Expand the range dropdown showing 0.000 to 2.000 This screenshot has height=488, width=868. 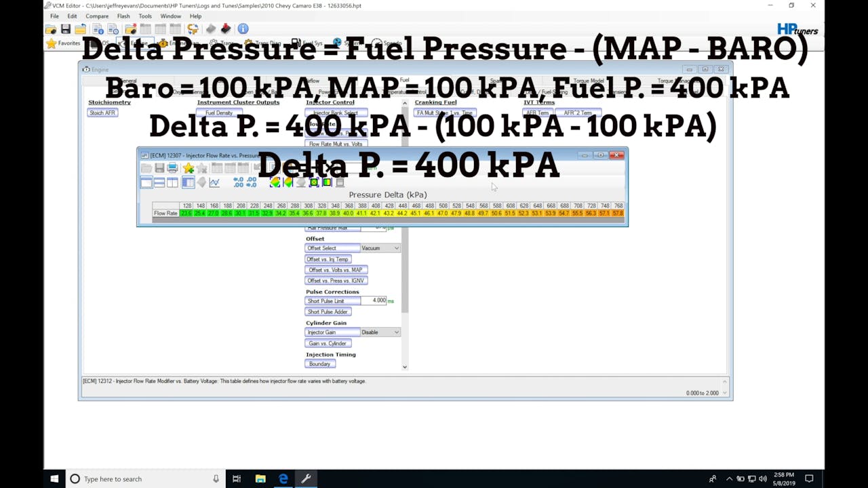pos(725,393)
